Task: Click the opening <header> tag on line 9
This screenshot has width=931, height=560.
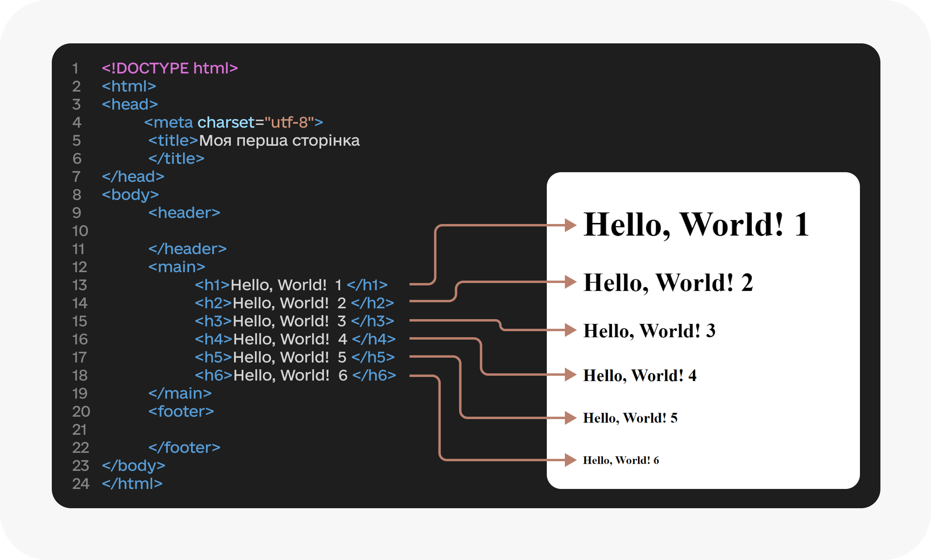Action: click(184, 213)
